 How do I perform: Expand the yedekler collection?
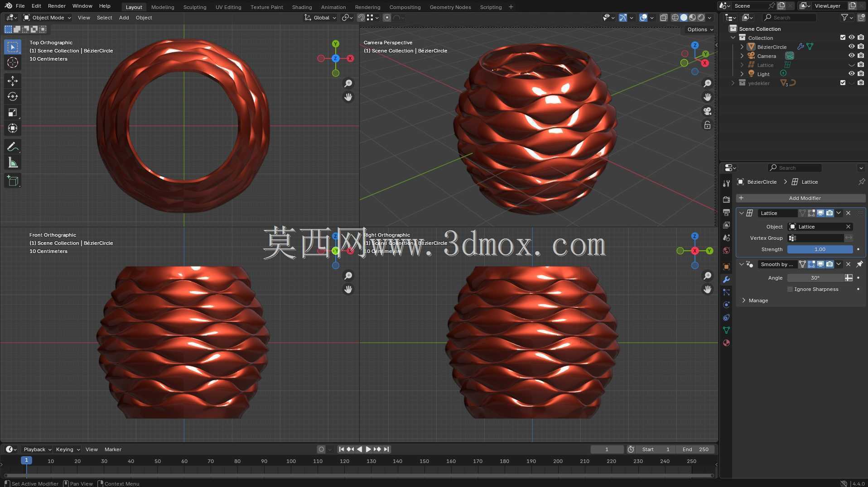tap(733, 83)
